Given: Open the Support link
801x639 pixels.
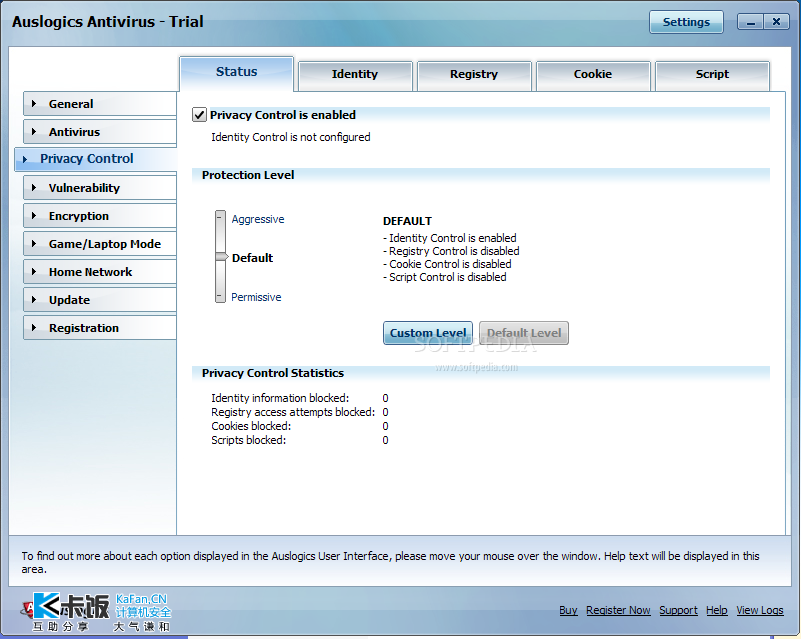Looking at the screenshot, I should click(x=678, y=610).
